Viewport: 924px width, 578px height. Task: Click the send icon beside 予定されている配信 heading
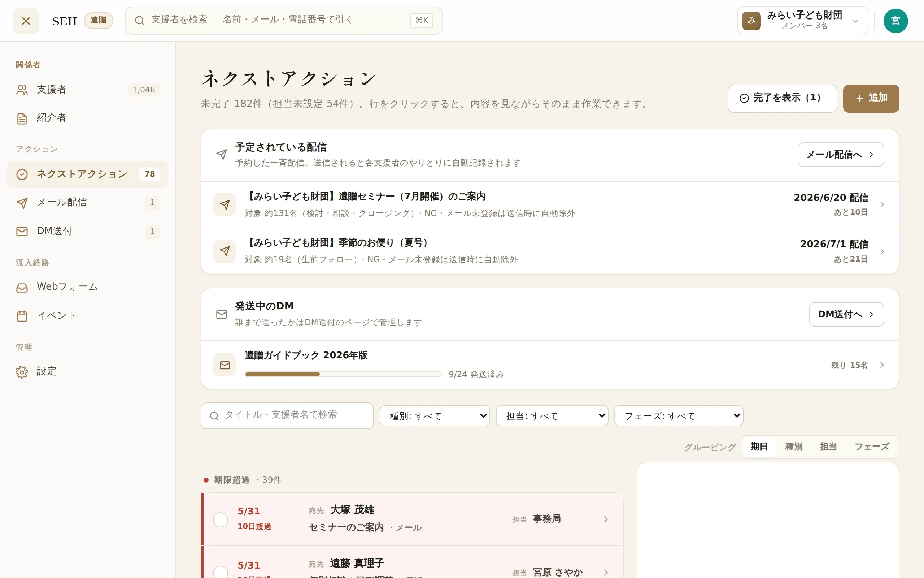[x=222, y=155]
